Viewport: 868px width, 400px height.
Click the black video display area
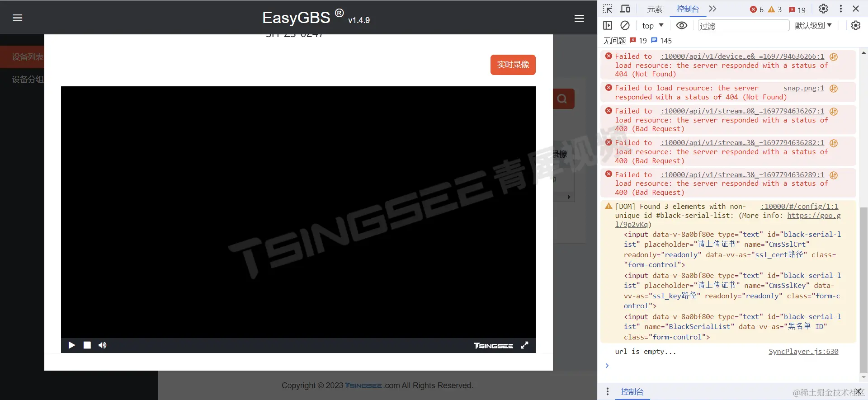point(298,212)
